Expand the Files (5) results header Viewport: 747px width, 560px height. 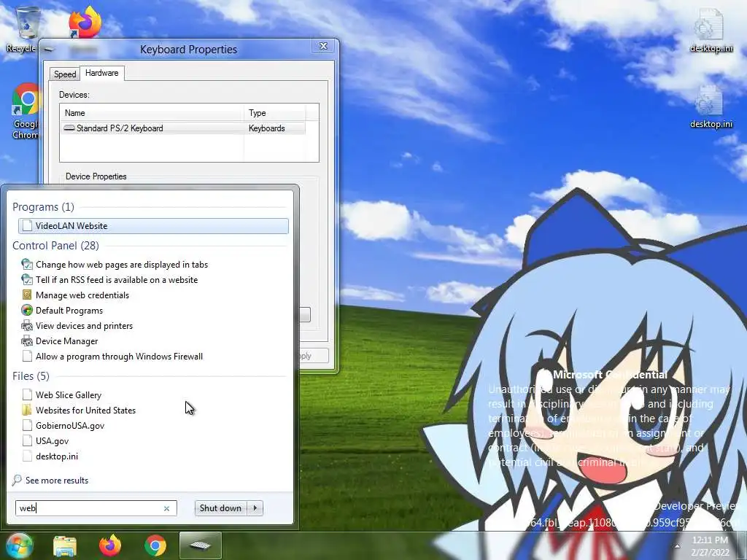point(31,376)
